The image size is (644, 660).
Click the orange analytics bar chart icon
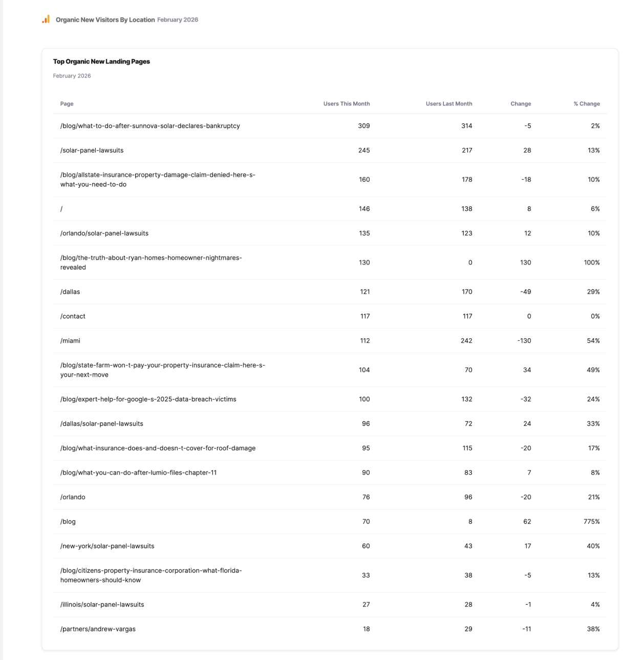[46, 19]
